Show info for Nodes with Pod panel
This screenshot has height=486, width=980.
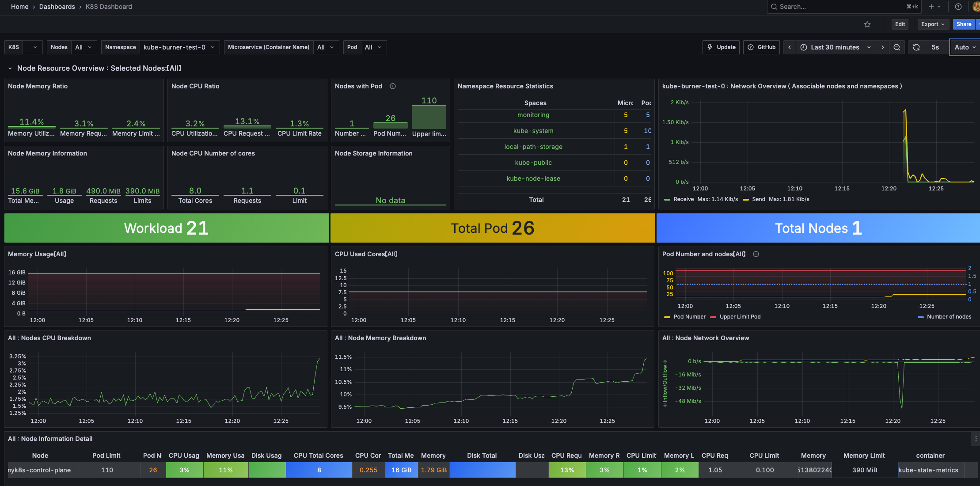392,86
